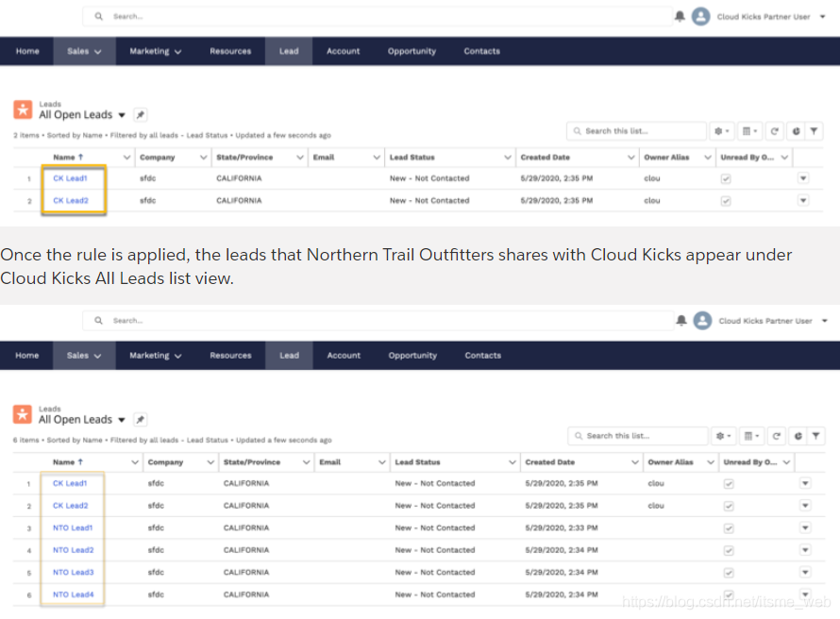Open filters panel for upper leads list

[815, 131]
